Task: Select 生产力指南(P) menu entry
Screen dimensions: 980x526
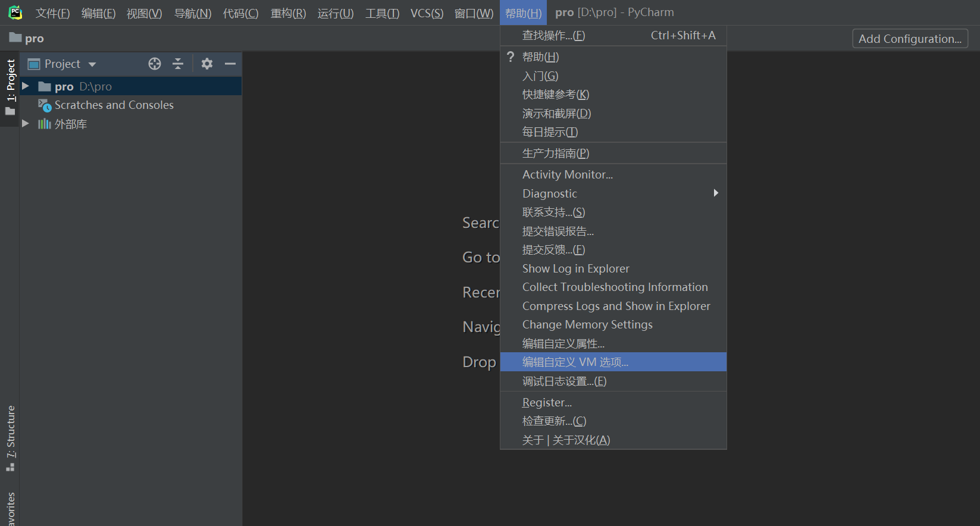Action: click(x=613, y=153)
